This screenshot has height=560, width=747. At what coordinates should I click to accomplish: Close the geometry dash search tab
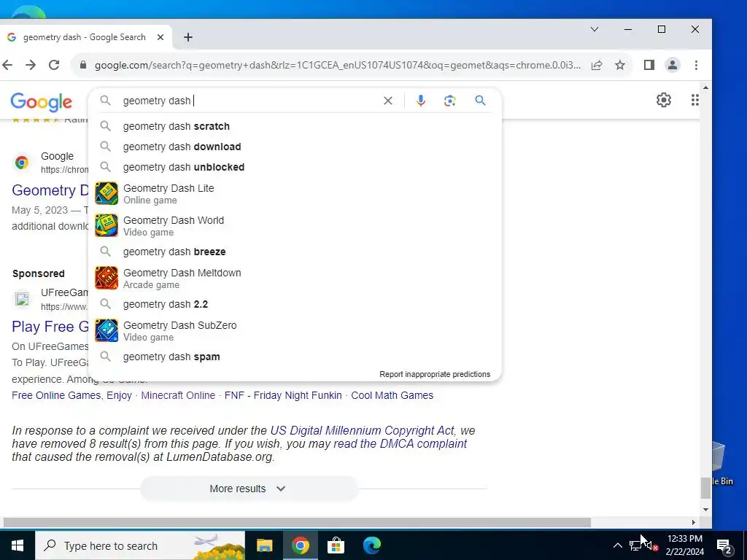point(160,37)
